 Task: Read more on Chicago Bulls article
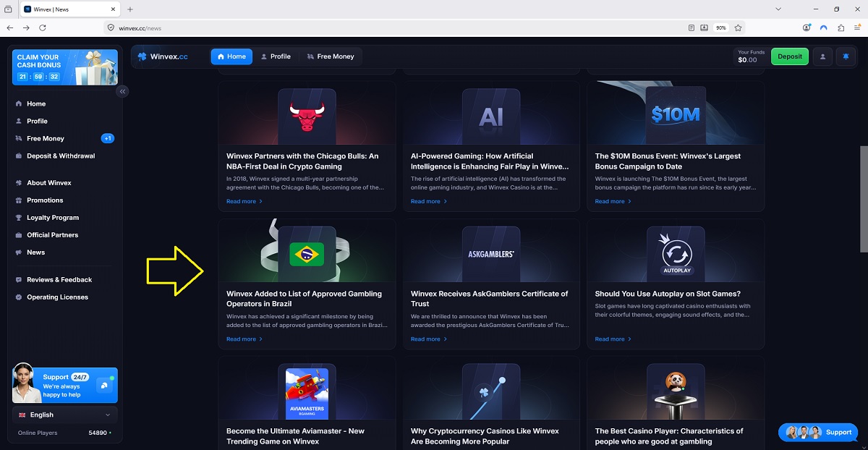point(244,201)
